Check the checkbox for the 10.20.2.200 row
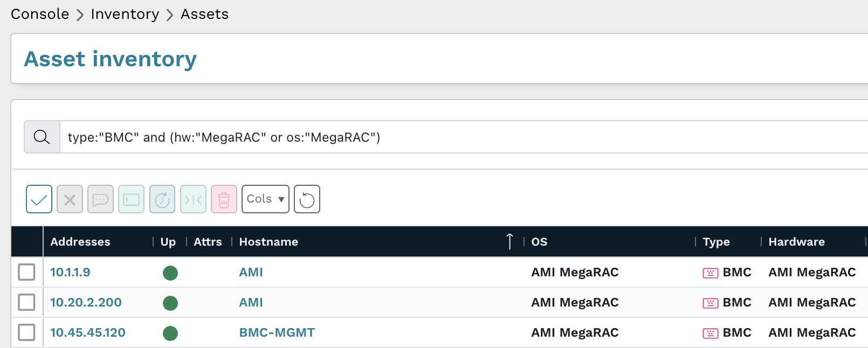Image resolution: width=868 pixels, height=348 pixels. [x=26, y=303]
